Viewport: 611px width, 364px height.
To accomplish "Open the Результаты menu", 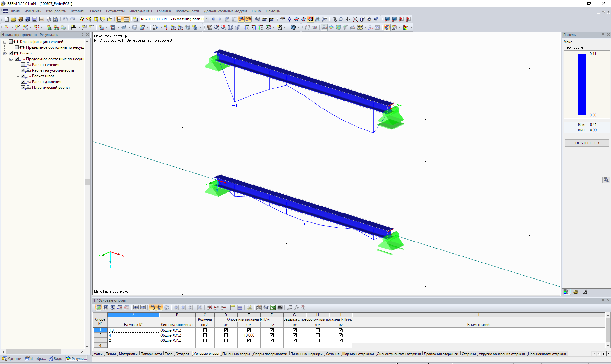I will click(115, 11).
